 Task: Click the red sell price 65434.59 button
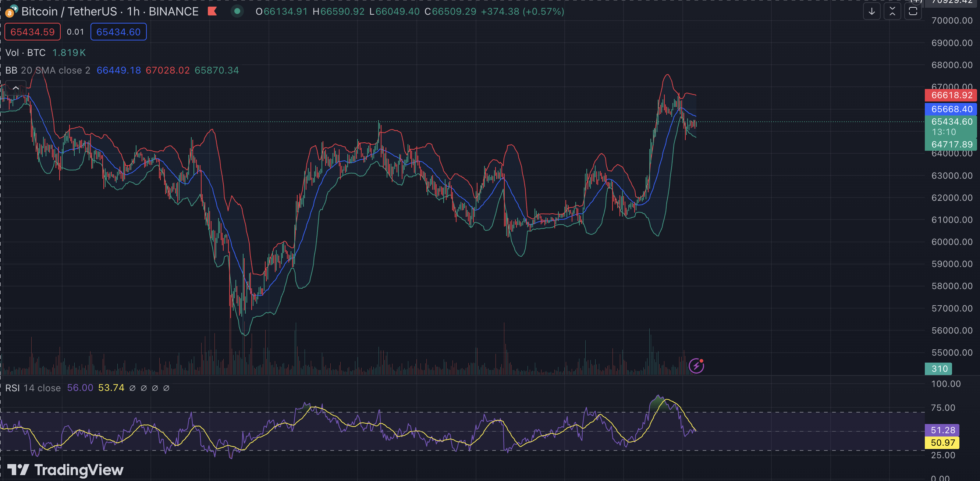pyautogui.click(x=32, y=32)
